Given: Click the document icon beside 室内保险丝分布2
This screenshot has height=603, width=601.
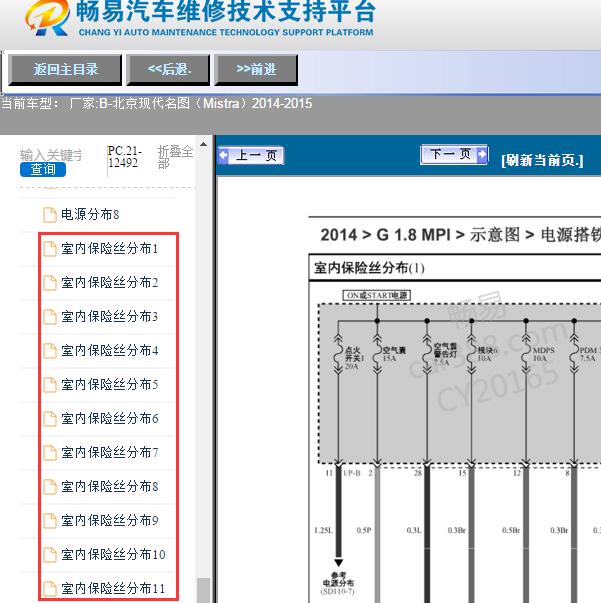Looking at the screenshot, I should (50, 283).
